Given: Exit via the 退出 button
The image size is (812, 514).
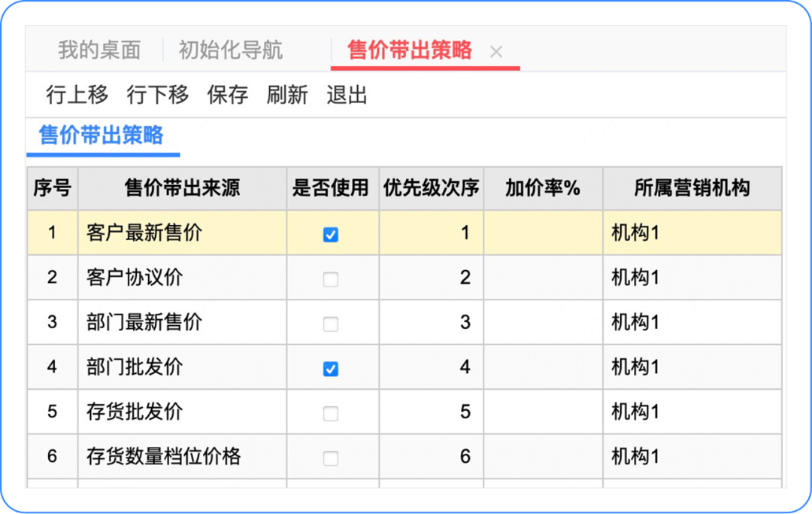Looking at the screenshot, I should click(x=347, y=95).
